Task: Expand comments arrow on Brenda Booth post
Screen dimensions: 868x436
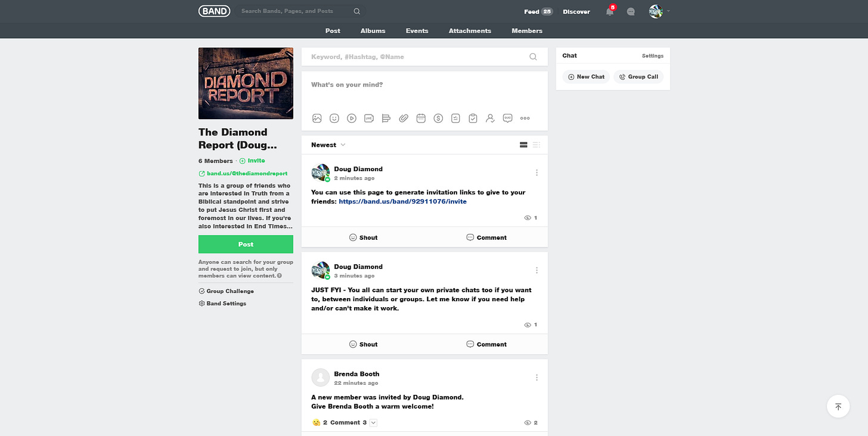Action: (373, 423)
